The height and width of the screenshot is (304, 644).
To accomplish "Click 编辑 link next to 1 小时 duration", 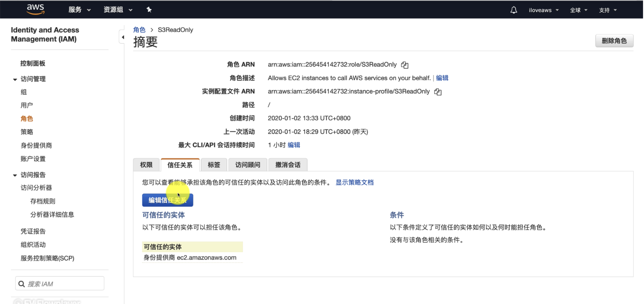I will (294, 145).
